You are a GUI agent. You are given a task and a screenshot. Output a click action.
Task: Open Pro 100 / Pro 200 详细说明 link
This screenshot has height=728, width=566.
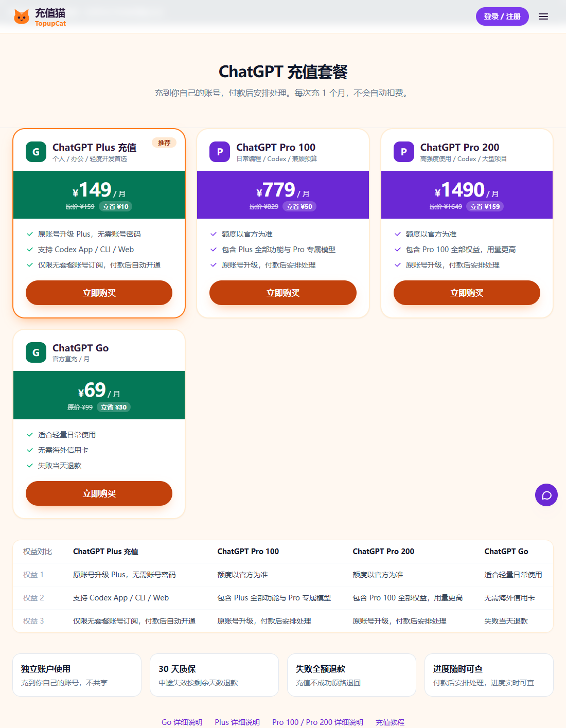click(x=317, y=722)
